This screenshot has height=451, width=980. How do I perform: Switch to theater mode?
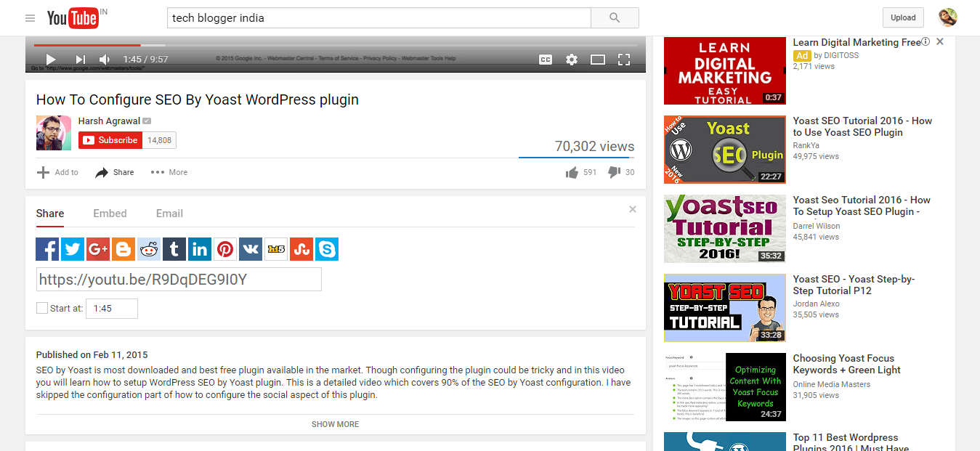(x=598, y=60)
